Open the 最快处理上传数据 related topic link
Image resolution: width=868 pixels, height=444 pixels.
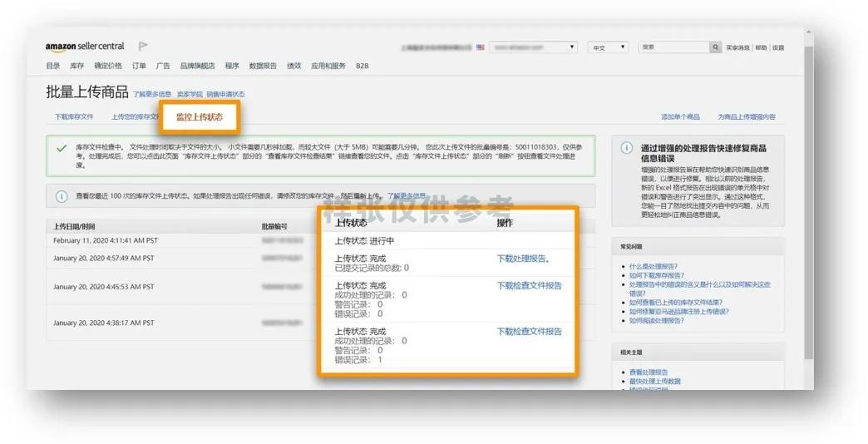(x=655, y=382)
